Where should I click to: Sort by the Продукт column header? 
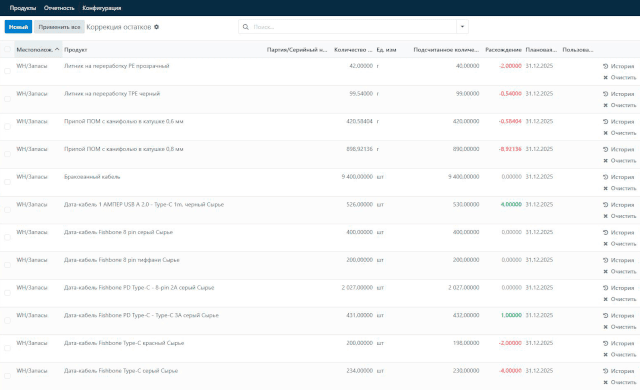point(76,50)
